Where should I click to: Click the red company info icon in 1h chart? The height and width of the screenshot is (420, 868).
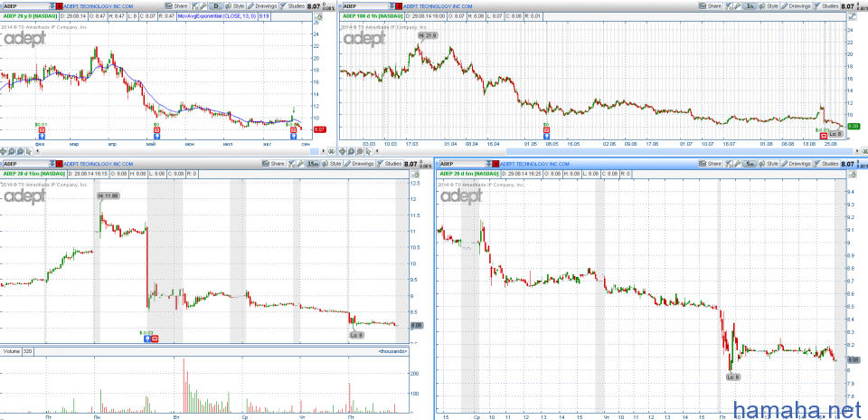(x=399, y=6)
